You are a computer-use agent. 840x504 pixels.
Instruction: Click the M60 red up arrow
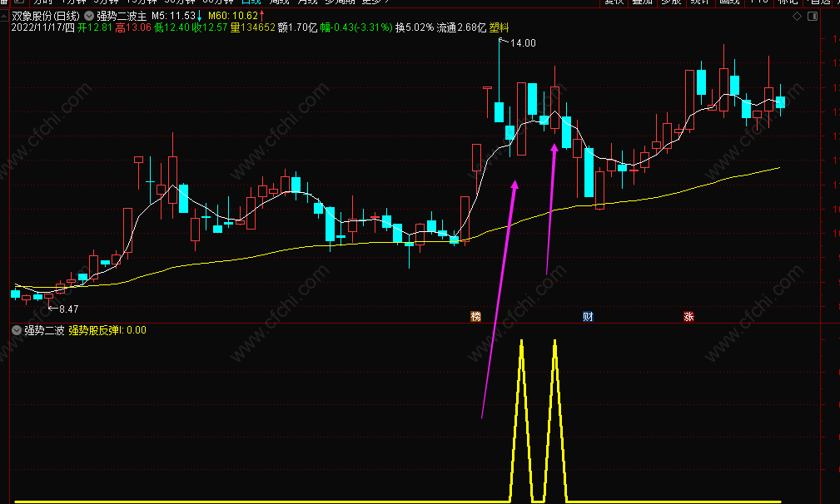(262, 16)
